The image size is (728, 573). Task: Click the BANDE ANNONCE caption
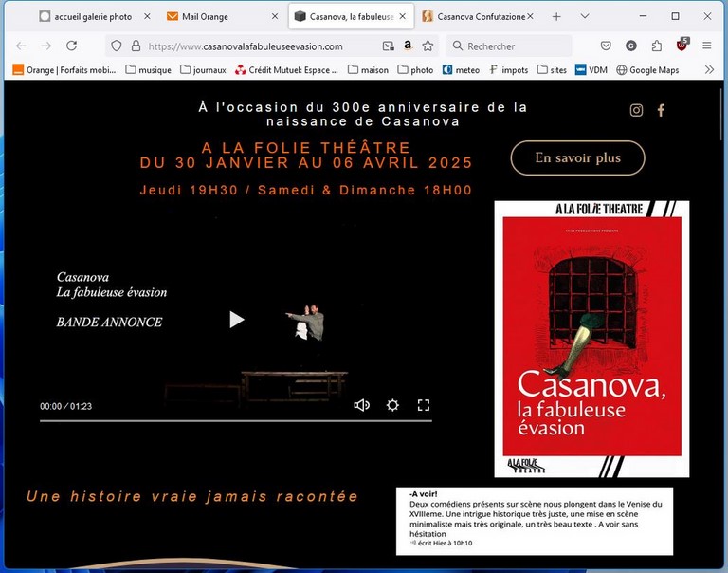pyautogui.click(x=110, y=322)
